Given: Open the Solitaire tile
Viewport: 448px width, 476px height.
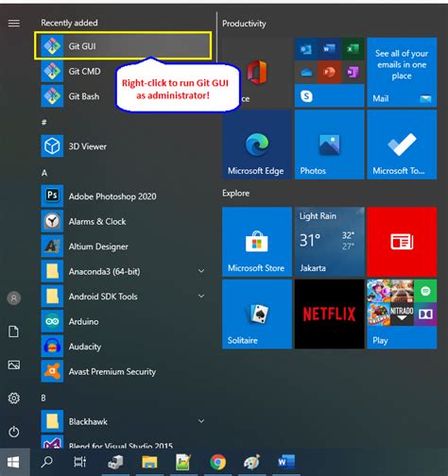Looking at the screenshot, I should click(257, 314).
